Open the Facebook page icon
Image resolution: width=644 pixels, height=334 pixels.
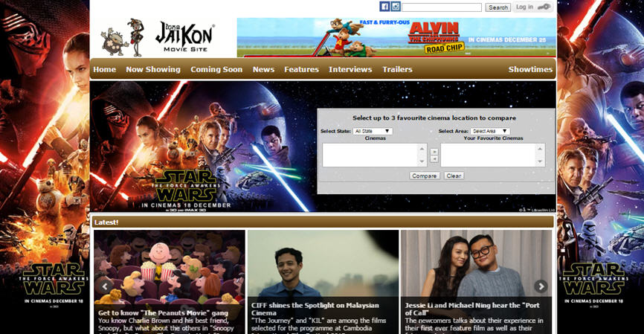(x=384, y=7)
